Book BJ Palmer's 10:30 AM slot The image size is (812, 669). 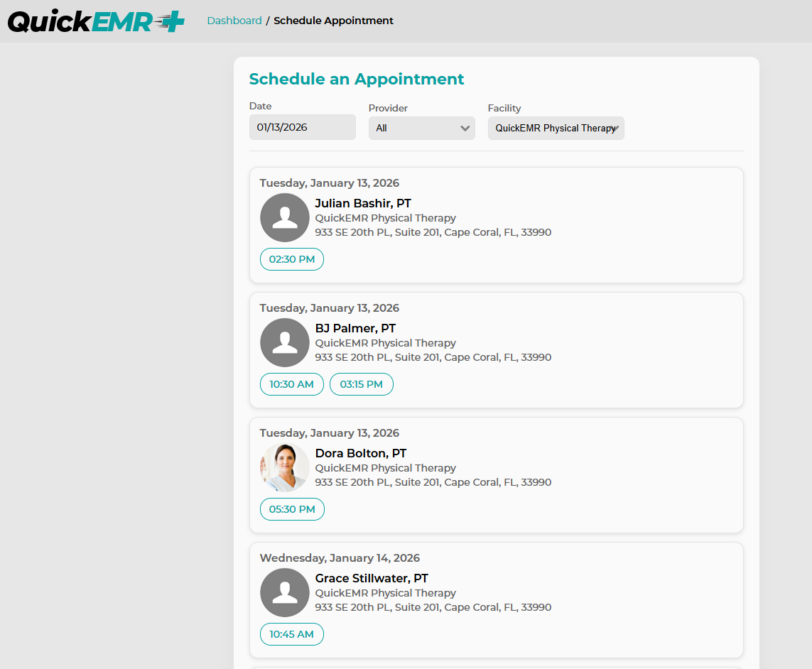click(291, 384)
